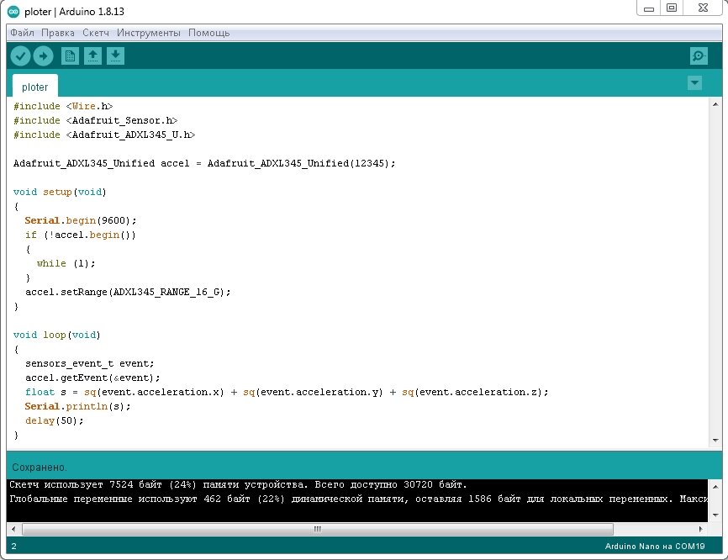Click the console scrollbar down arrow
Image resolution: width=728 pixels, height=560 pixels.
[x=715, y=515]
